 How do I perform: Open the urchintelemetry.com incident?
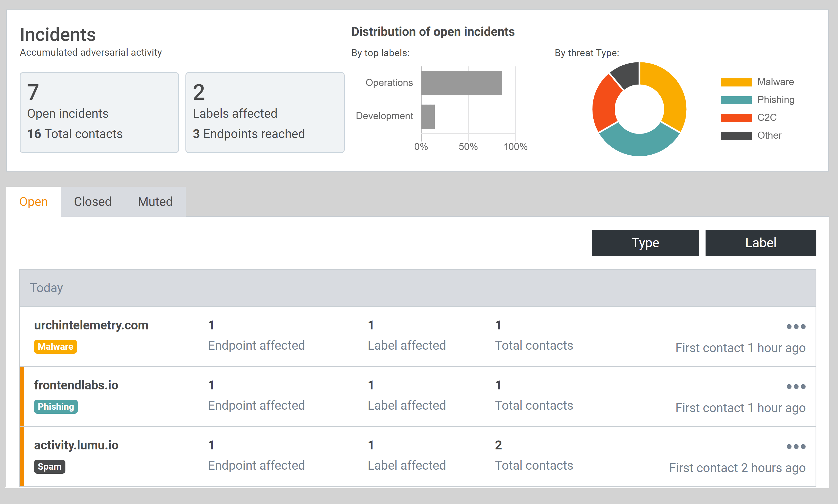tap(91, 325)
